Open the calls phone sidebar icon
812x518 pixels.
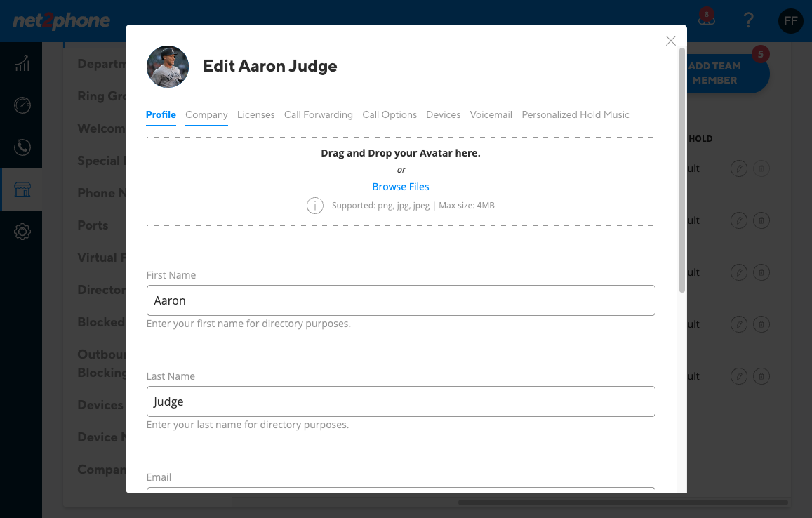[x=22, y=147]
